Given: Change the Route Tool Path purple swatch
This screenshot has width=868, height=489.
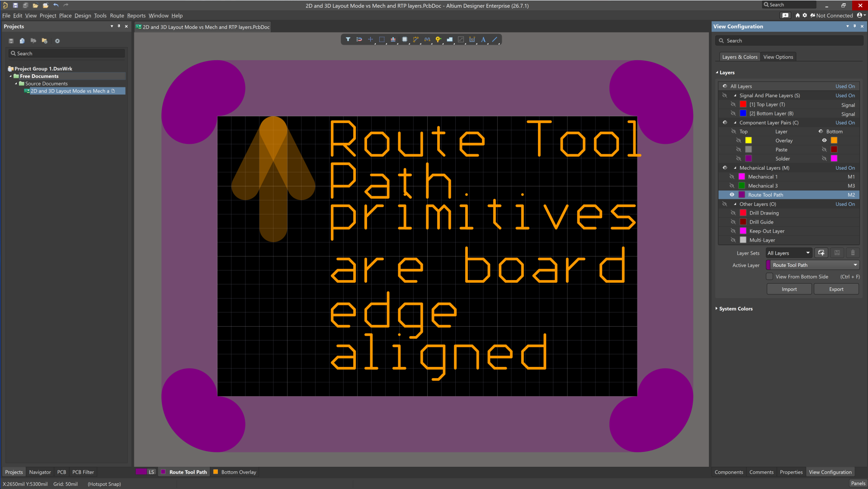Looking at the screenshot, I should click(x=741, y=195).
